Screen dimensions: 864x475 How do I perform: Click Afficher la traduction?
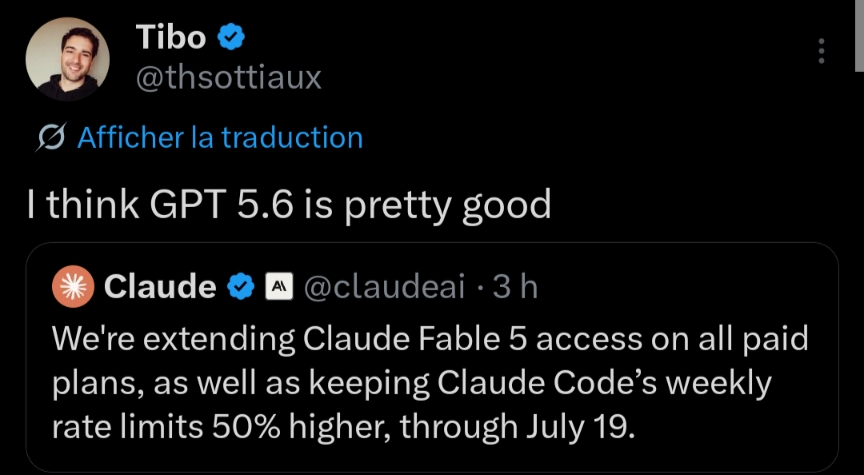220,137
